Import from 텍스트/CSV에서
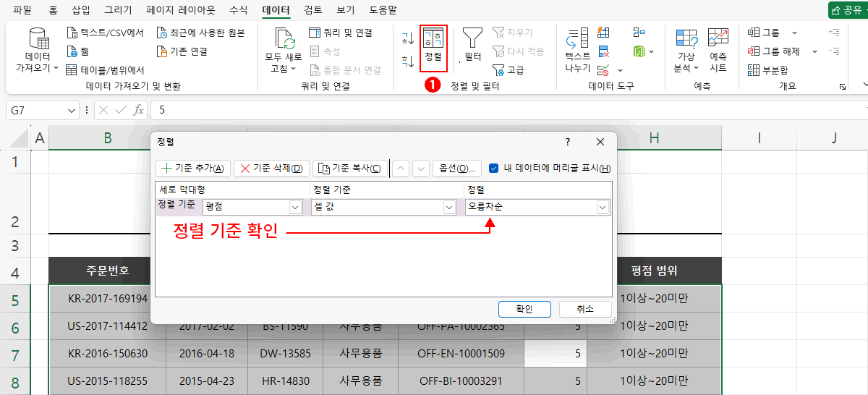 (x=106, y=33)
